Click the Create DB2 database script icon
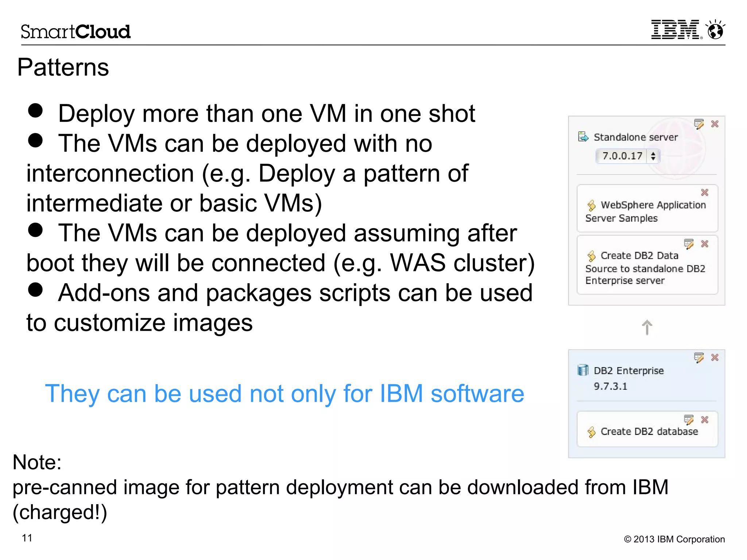This screenshot has height=560, width=747. [x=591, y=432]
